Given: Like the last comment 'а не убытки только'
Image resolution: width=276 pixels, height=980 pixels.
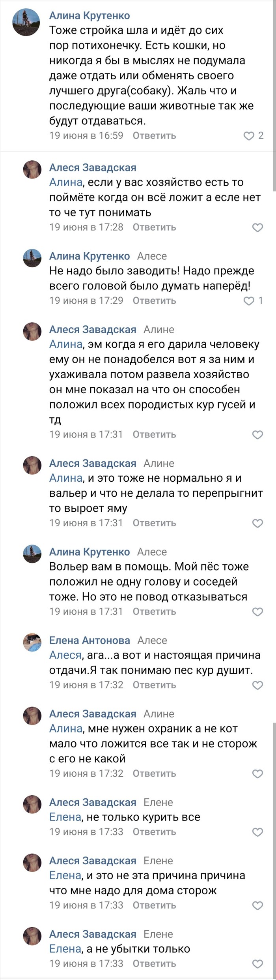Looking at the screenshot, I should [257, 964].
